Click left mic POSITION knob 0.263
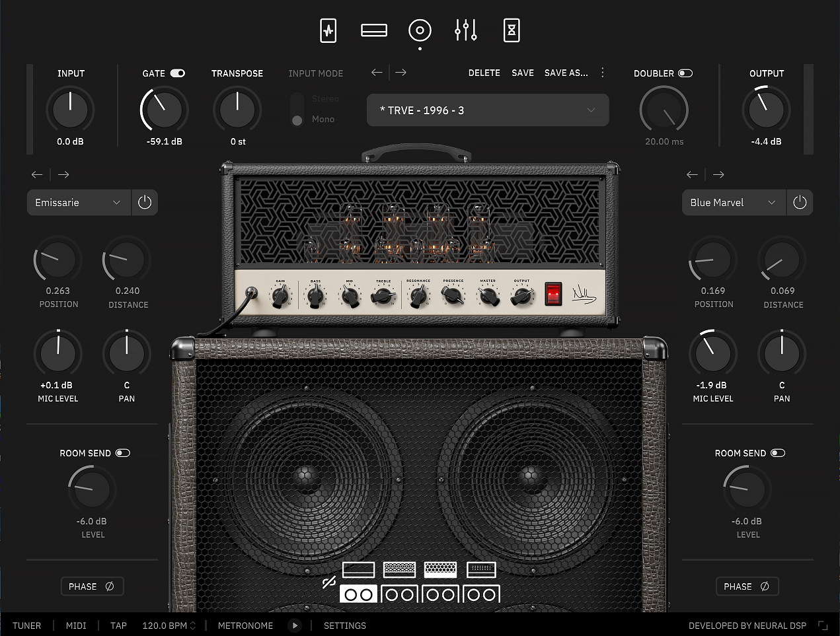Viewport: 840px width, 636px height. click(x=58, y=260)
